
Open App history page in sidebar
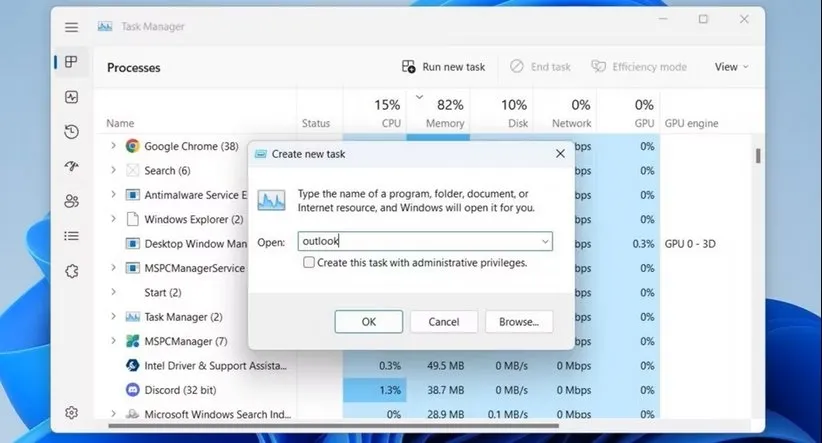[x=71, y=132]
